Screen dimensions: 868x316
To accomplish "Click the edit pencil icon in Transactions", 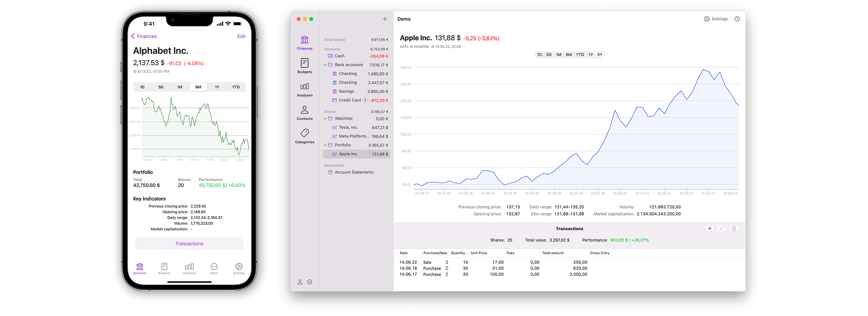I will [721, 229].
